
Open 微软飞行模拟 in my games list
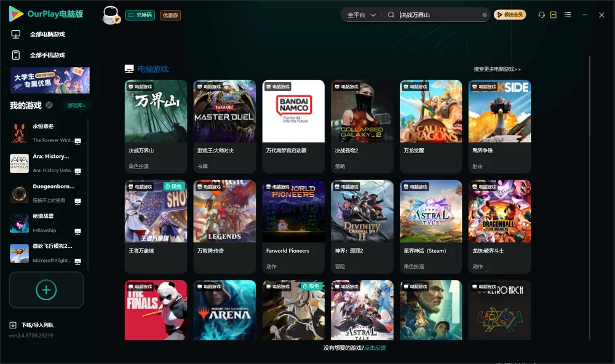pos(46,253)
